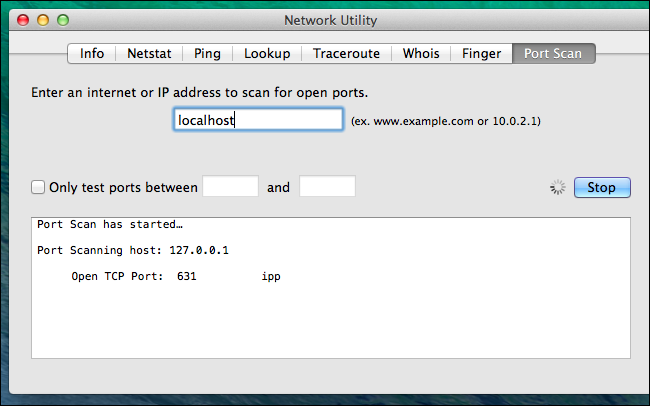This screenshot has height=406, width=650.
Task: Switch to the Info tab
Action: (x=92, y=53)
